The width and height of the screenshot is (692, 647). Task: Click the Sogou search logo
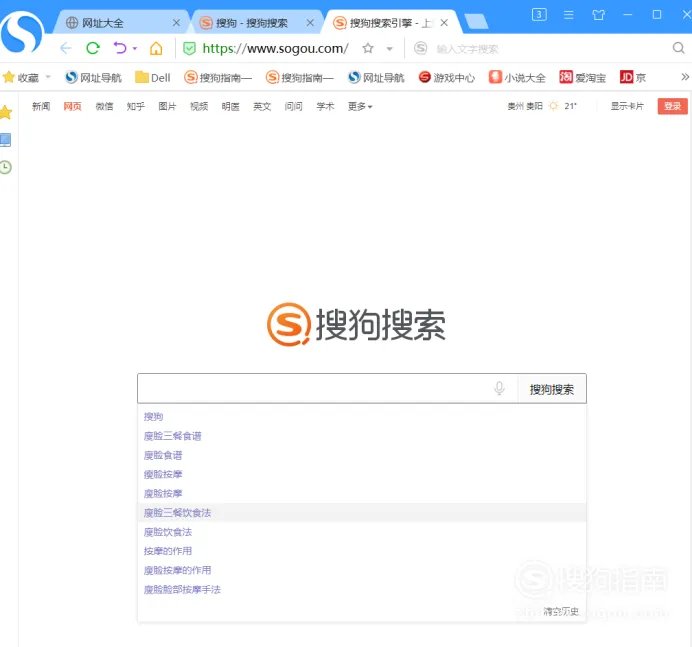point(356,324)
